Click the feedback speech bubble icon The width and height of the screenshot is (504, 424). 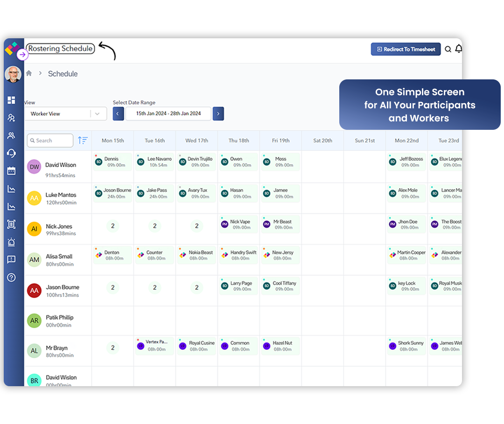point(11,260)
